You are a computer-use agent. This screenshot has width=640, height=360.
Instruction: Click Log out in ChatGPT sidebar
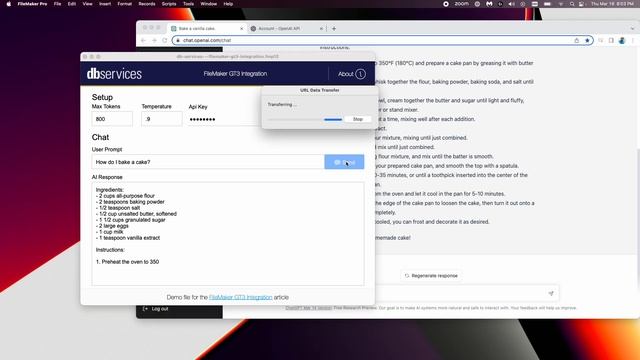[x=156, y=309]
